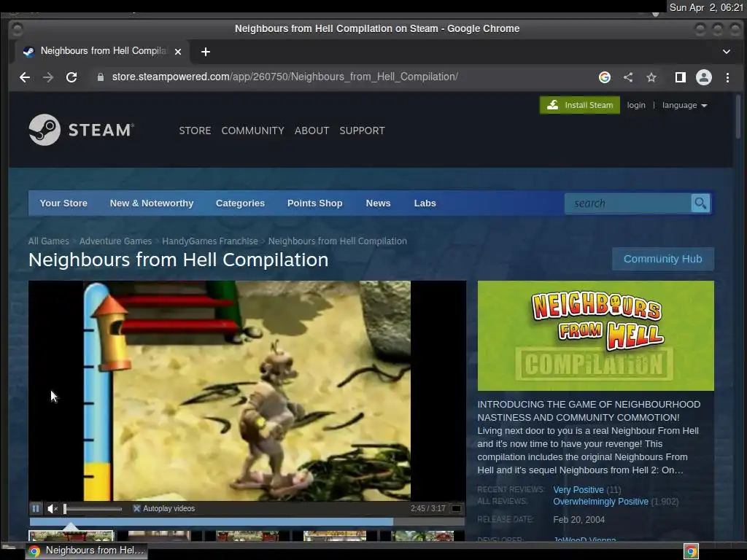This screenshot has width=747, height=560.
Task: Pause the trailer video
Action: (x=36, y=508)
